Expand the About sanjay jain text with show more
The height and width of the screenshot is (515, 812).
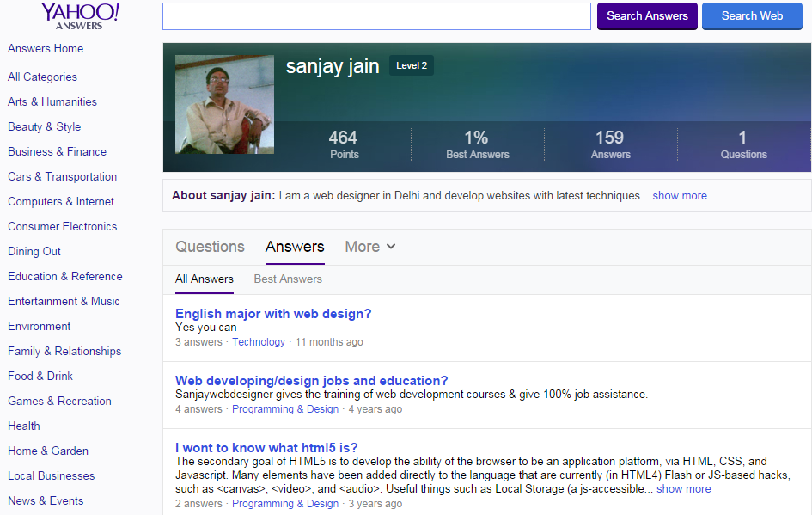tap(680, 196)
